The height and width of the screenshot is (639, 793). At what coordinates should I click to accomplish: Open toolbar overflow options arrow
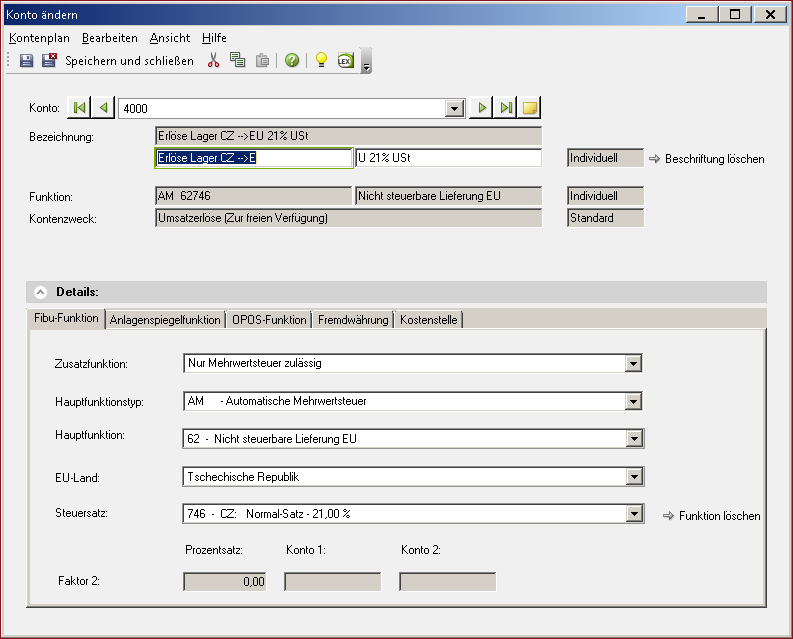(366, 61)
